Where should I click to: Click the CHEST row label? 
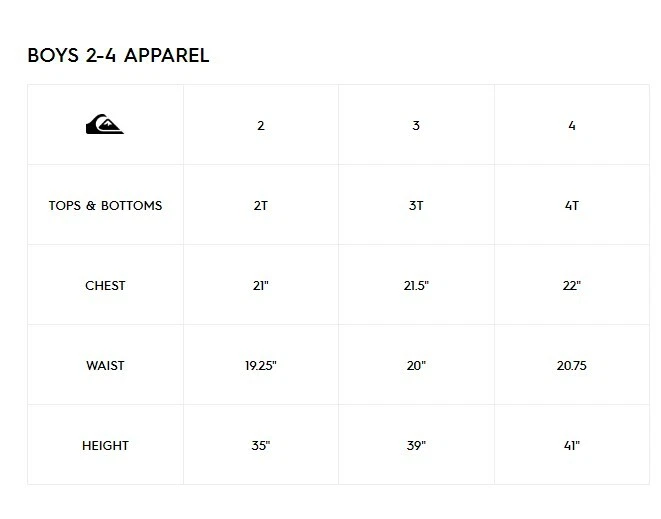point(105,286)
